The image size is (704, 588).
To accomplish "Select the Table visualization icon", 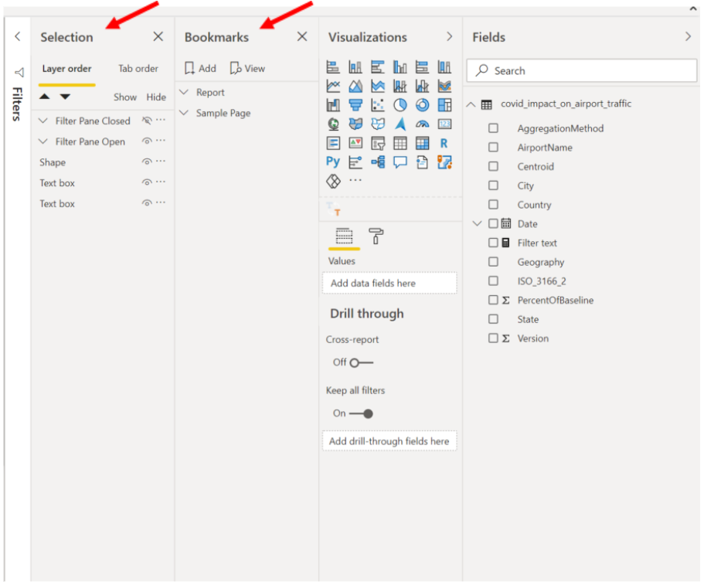I will 400,144.
